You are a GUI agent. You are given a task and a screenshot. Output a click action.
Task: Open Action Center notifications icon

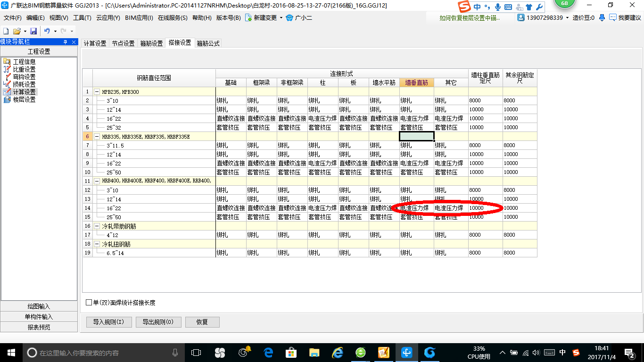629,352
